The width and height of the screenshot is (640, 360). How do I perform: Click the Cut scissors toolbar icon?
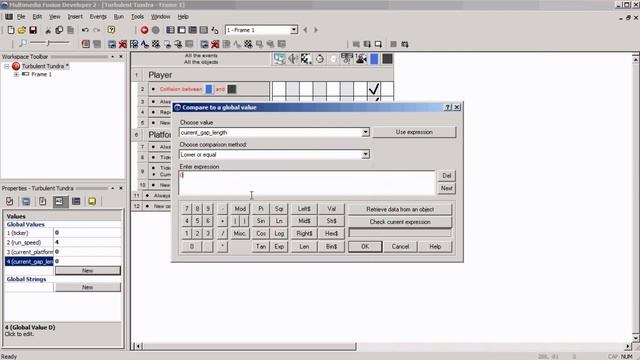click(x=48, y=30)
